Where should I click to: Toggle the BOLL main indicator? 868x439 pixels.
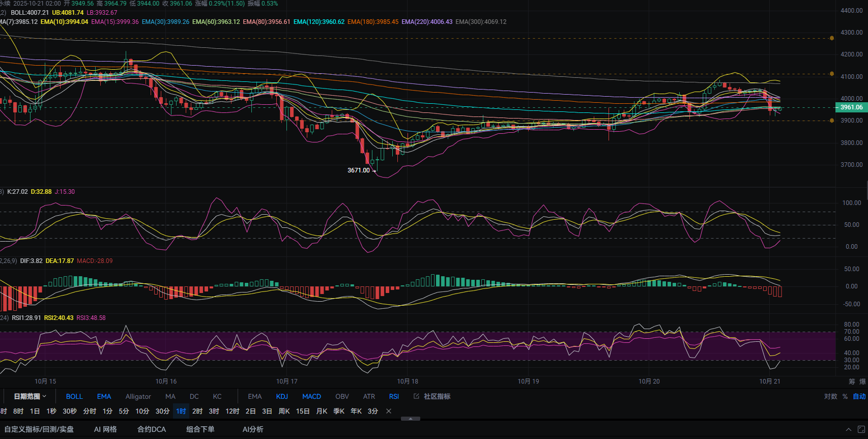tap(74, 396)
